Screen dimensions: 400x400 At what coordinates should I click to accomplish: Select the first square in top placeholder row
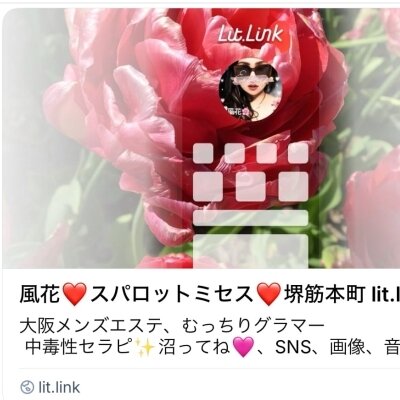click(x=203, y=153)
